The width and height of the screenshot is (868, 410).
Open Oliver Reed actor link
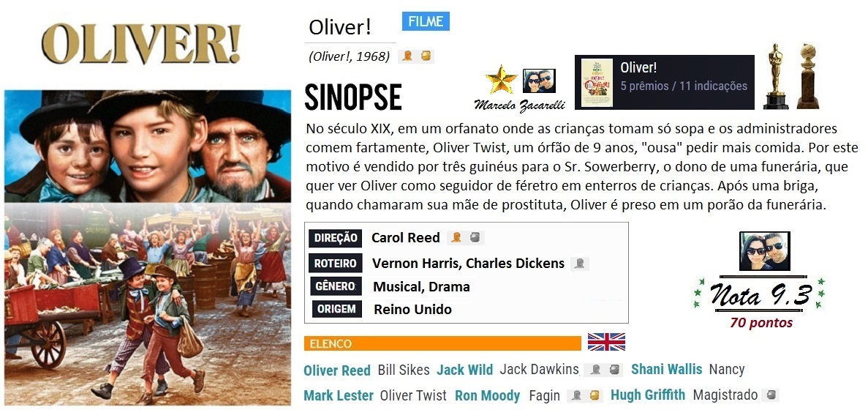click(x=337, y=370)
